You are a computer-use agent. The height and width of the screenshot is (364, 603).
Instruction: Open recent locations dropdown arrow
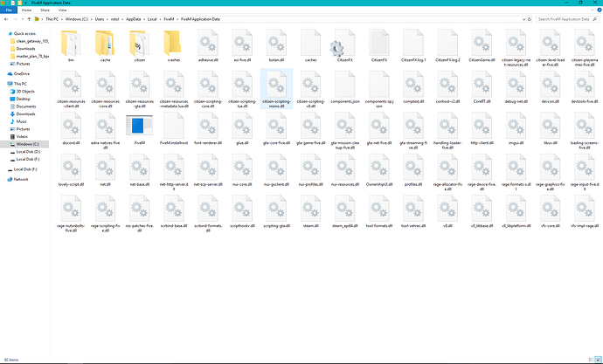click(x=23, y=19)
